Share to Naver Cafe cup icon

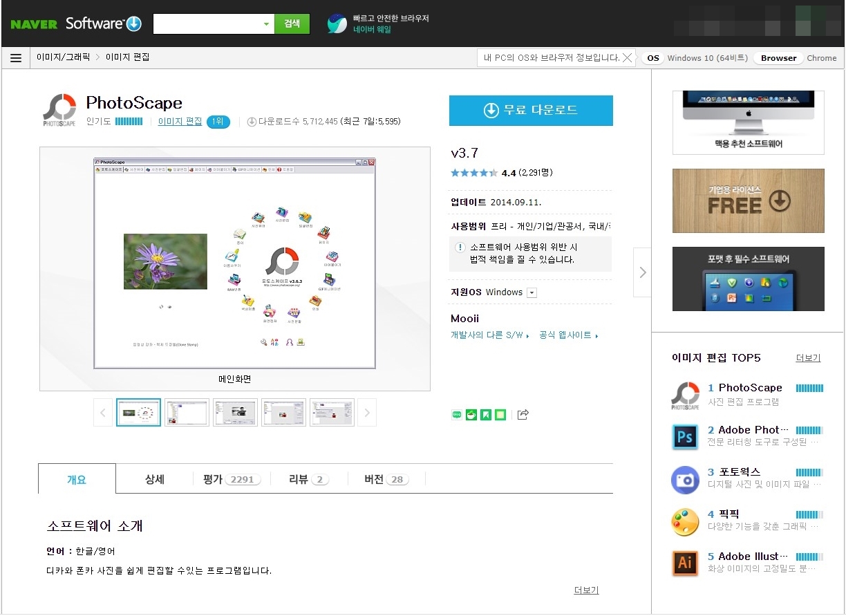(471, 415)
